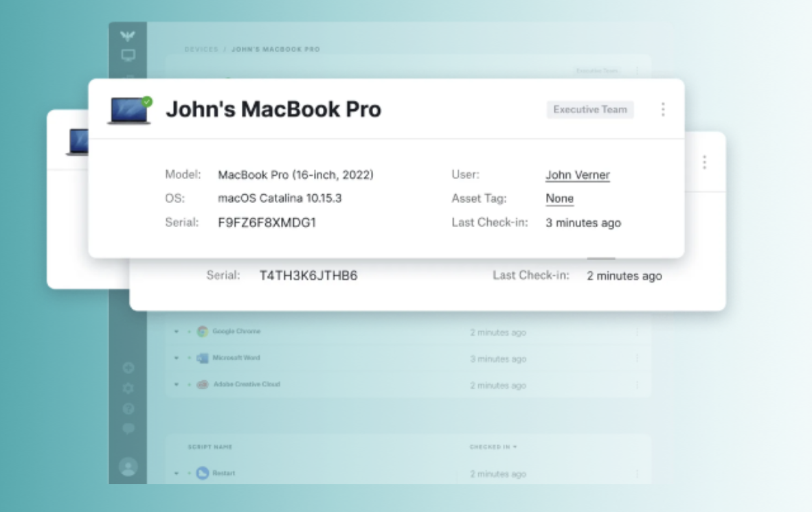Screen dimensions: 812x512
Task: Click the Google Chrome label
Action: pos(236,331)
